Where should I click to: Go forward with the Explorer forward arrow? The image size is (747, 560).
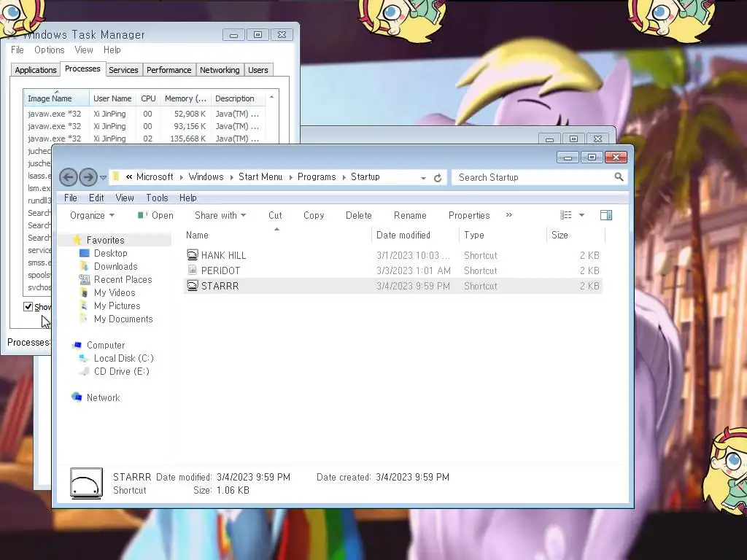coord(88,178)
